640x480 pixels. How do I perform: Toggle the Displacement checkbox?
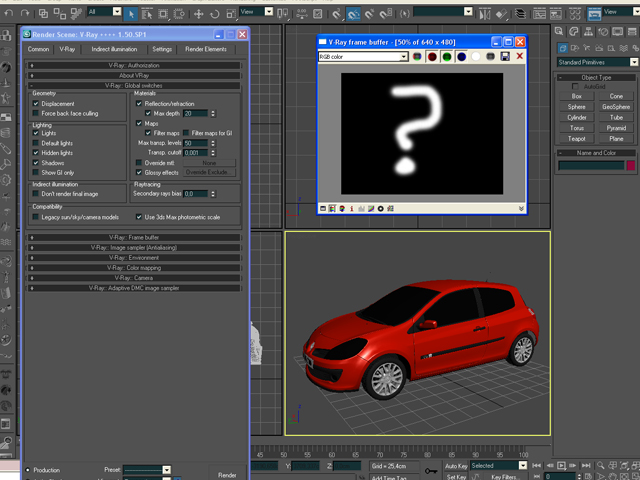(x=36, y=104)
